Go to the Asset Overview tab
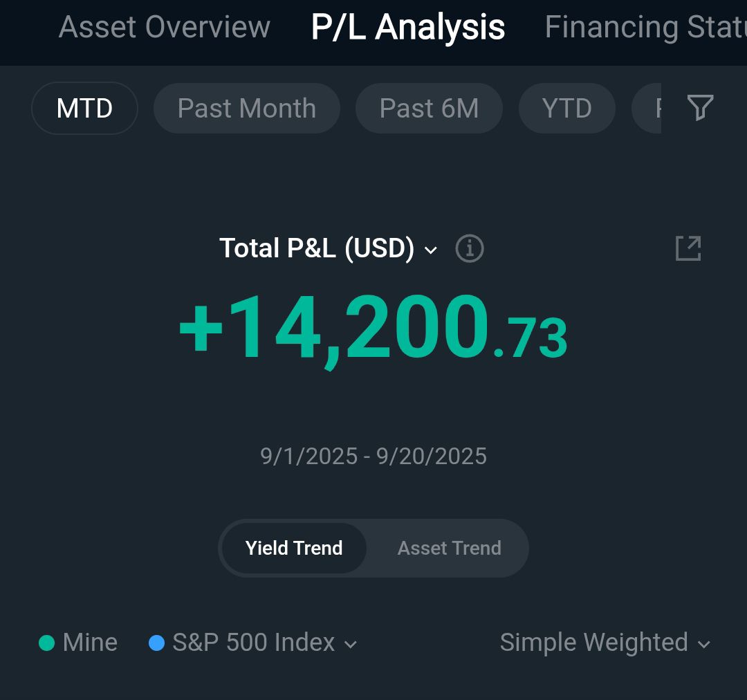Viewport: 747px width, 700px height. pyautogui.click(x=164, y=28)
